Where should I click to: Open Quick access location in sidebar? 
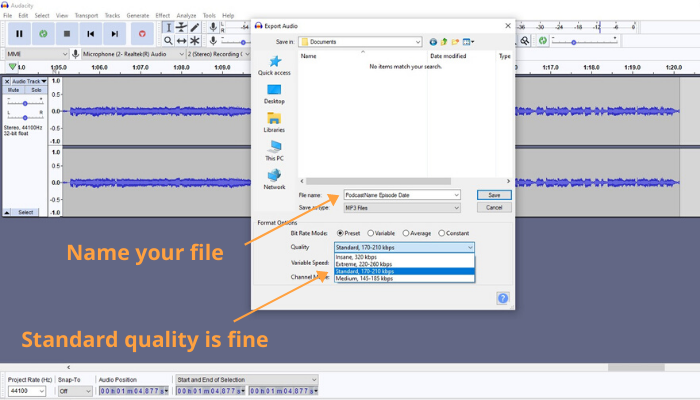pos(274,66)
